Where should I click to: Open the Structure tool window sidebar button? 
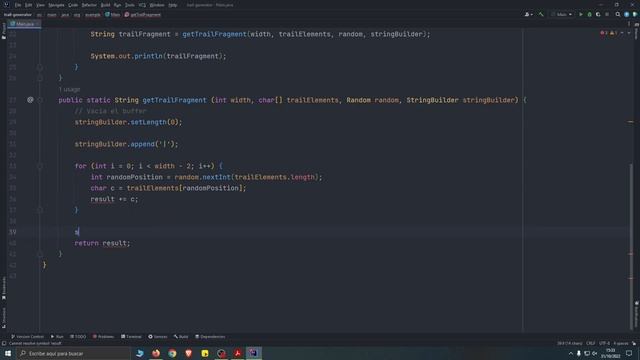4,318
